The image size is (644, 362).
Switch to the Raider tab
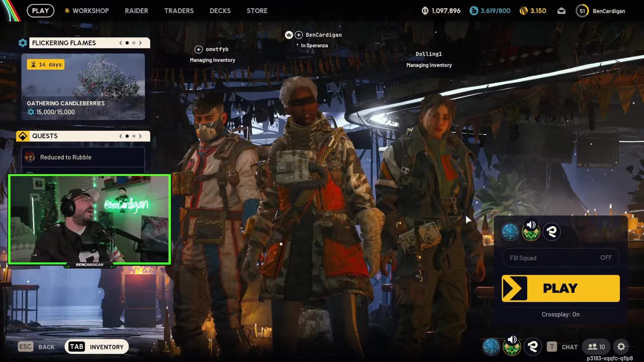tap(136, 11)
